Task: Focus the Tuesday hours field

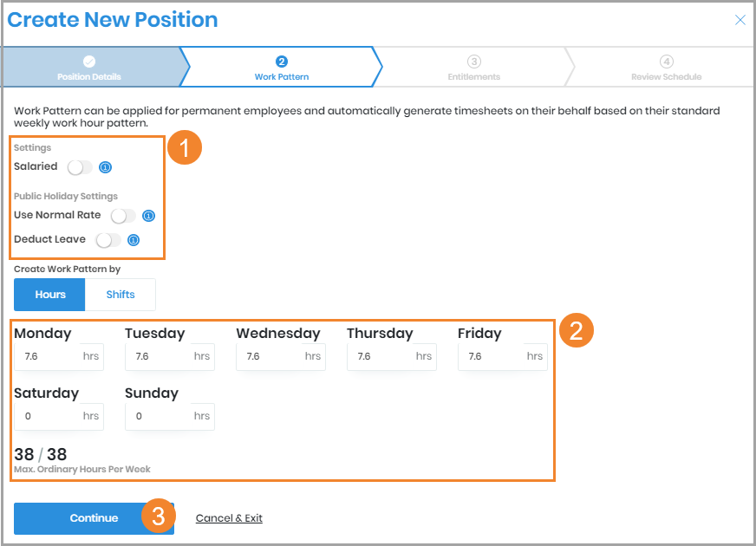Action: (158, 356)
